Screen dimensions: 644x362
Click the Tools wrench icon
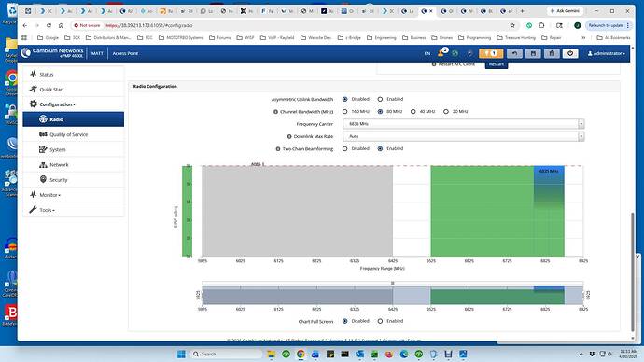[33, 210]
